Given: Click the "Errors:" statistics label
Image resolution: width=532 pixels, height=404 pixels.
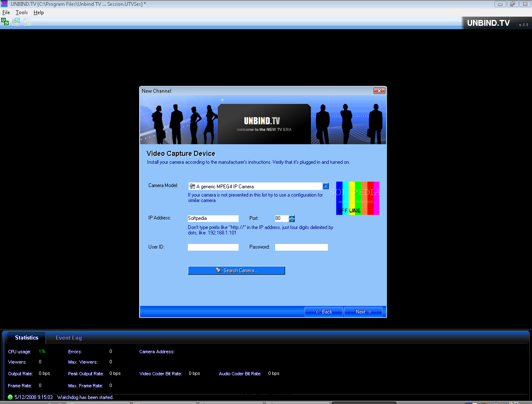Looking at the screenshot, I should tap(75, 352).
